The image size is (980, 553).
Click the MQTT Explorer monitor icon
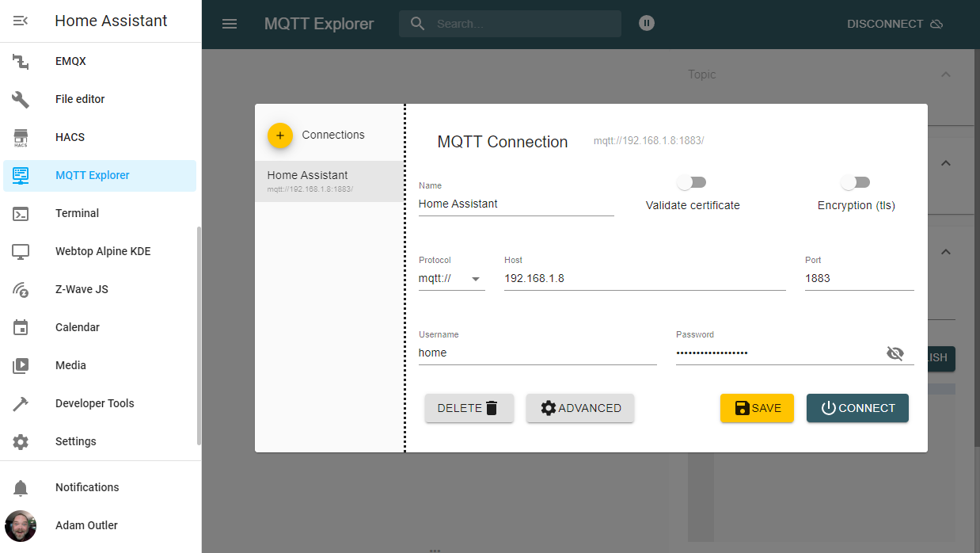point(21,175)
